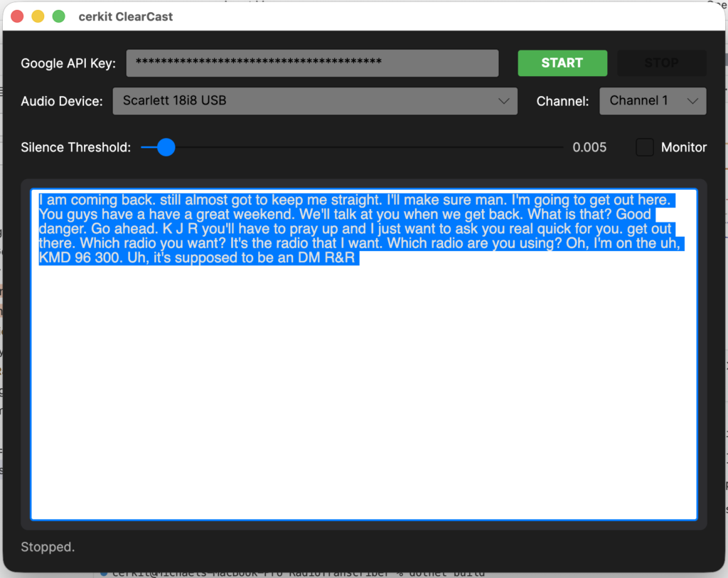This screenshot has height=578, width=728.
Task: Click START to begin transcription
Action: 562,63
